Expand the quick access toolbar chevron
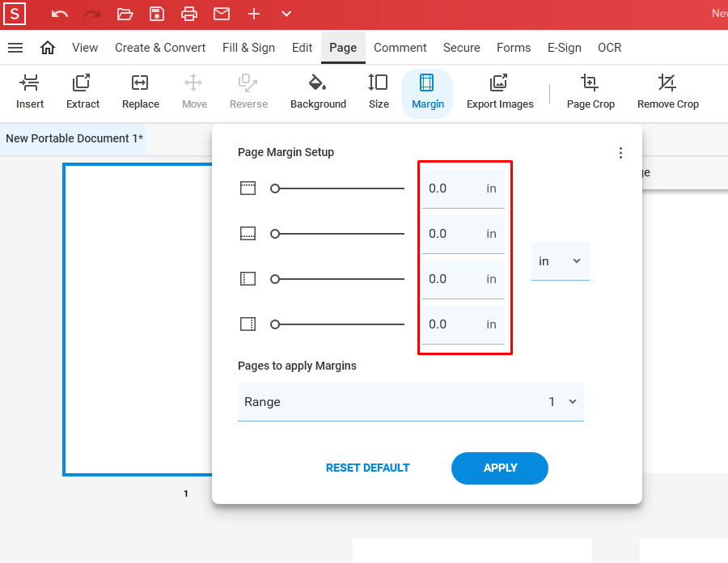Viewport: 728px width, 563px height. tap(286, 14)
